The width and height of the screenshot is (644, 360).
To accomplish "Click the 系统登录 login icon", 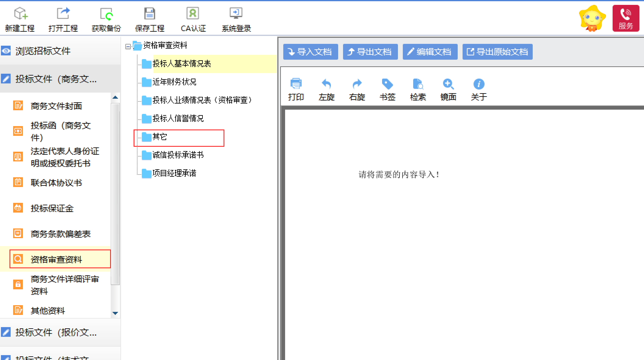I will pos(236,14).
